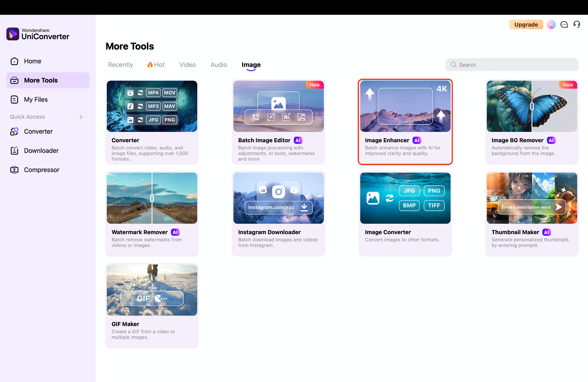Click the UniConverter logo icon

point(13,34)
